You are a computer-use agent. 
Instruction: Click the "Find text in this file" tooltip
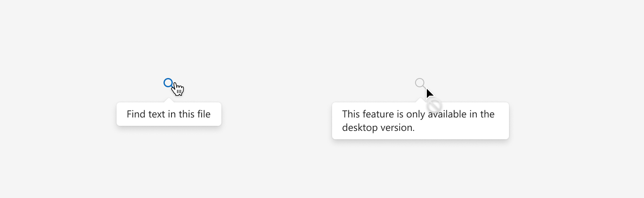coord(169,114)
